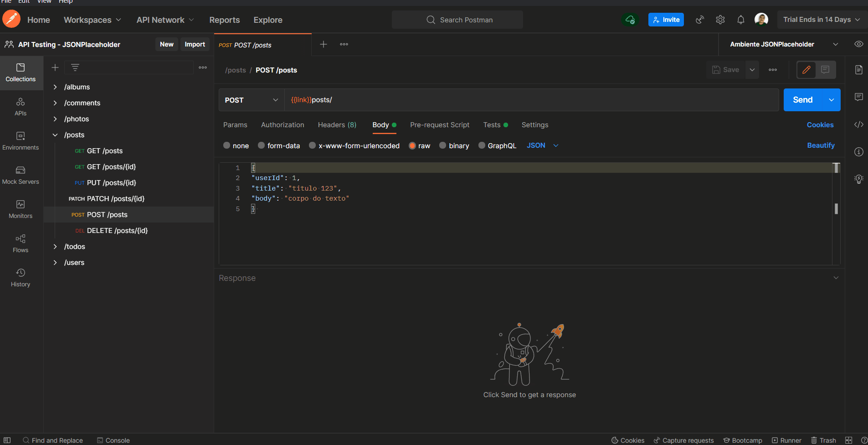
Task: Open the POST method dropdown
Action: point(252,100)
